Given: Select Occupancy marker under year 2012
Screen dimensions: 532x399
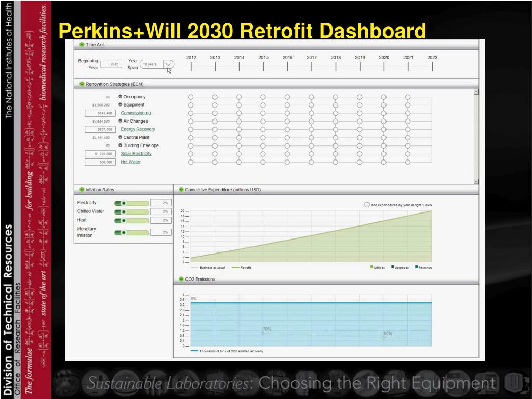Looking at the screenshot, I should click(x=191, y=97).
